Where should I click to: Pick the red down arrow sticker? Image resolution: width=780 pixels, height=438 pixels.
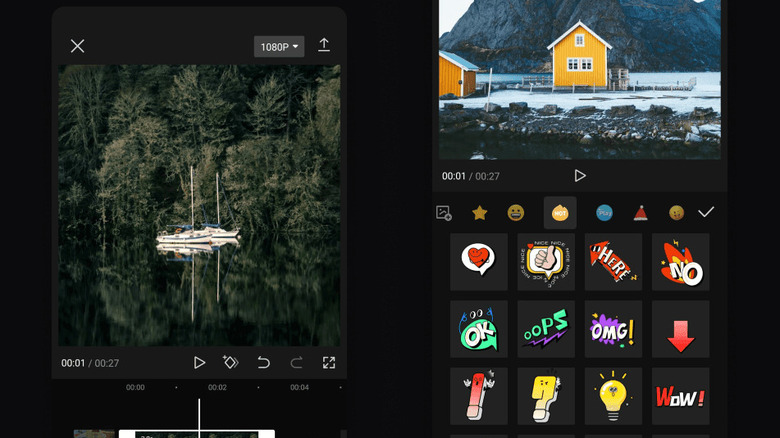[681, 329]
